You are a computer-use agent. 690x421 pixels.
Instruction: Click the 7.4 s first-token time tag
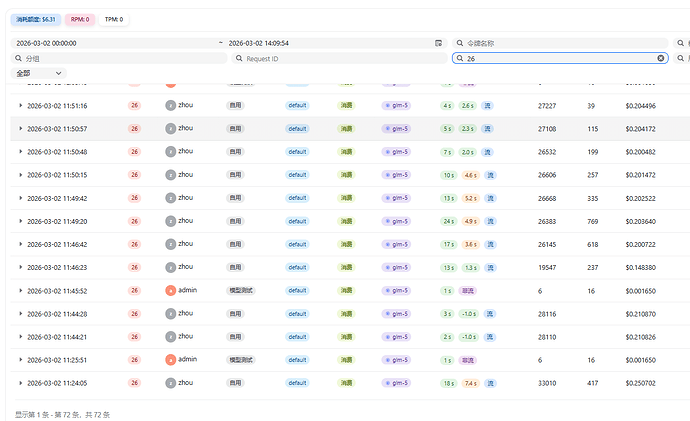click(470, 383)
